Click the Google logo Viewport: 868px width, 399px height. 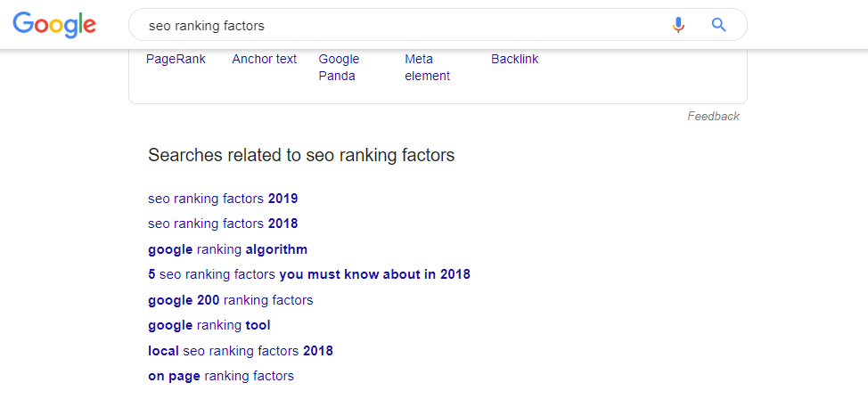pos(54,25)
